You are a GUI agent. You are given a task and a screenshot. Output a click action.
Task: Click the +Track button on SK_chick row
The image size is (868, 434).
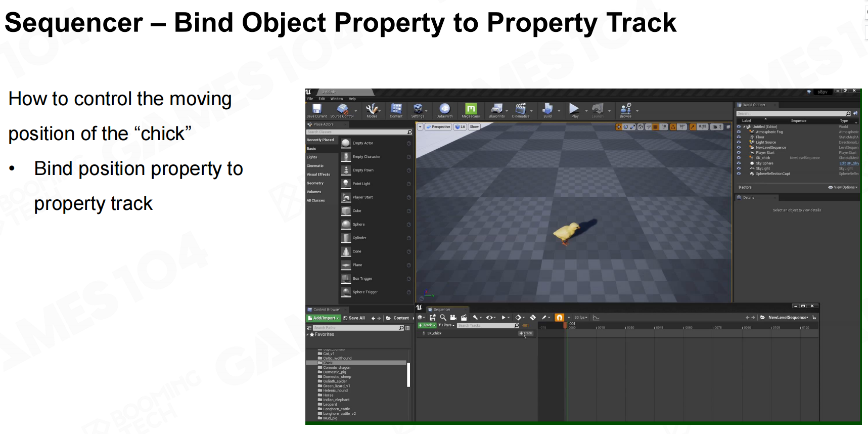[x=526, y=333]
